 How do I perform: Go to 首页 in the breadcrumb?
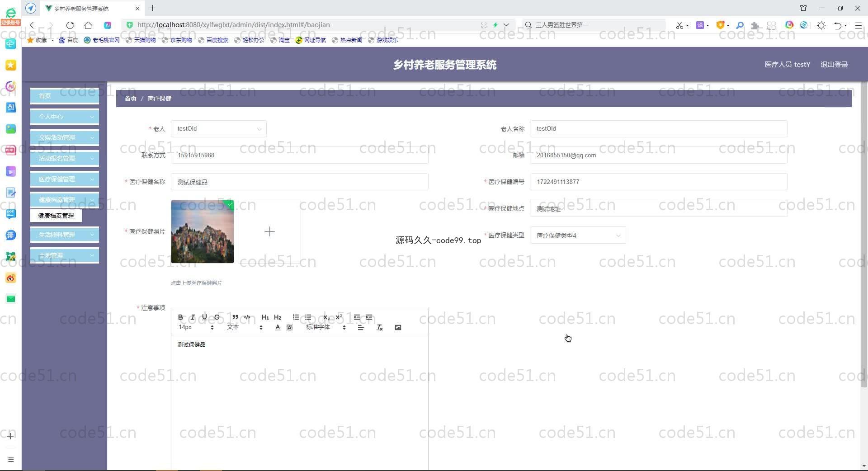point(131,99)
